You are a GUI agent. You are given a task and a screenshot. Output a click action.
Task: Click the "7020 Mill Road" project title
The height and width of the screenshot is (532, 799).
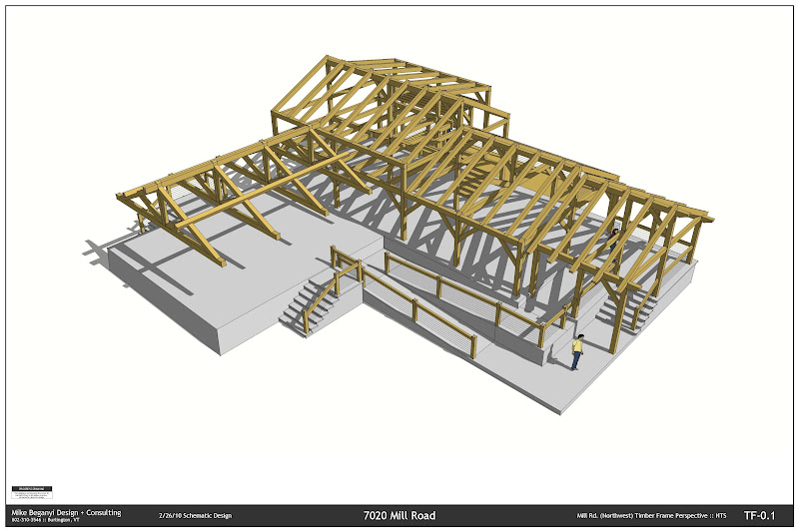(x=399, y=515)
